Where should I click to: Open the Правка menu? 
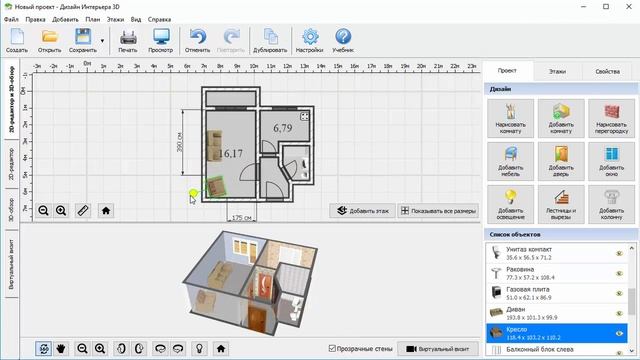click(x=35, y=19)
